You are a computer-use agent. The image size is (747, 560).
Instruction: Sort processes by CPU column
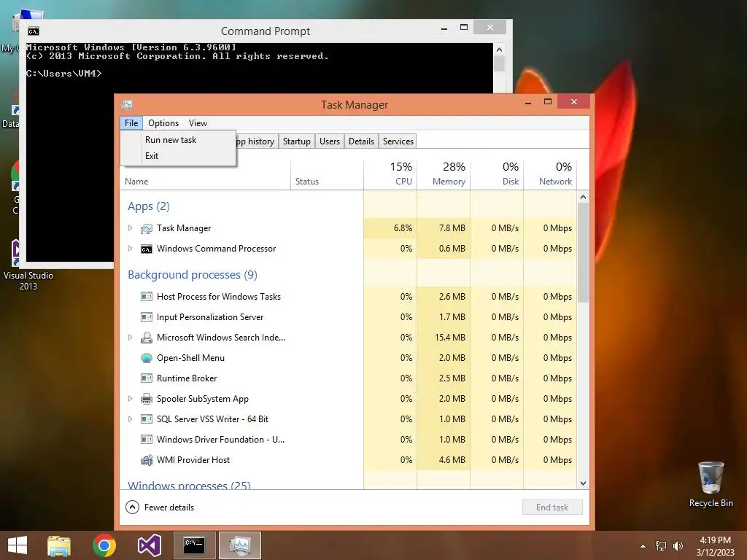[390, 175]
